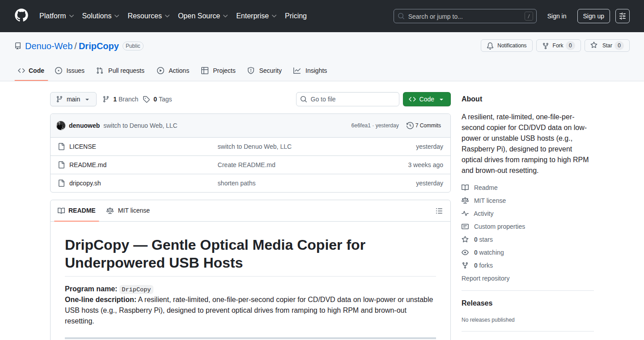Image resolution: width=644 pixels, height=340 pixels.
Task: Star the DripCopy repository
Action: 607,46
